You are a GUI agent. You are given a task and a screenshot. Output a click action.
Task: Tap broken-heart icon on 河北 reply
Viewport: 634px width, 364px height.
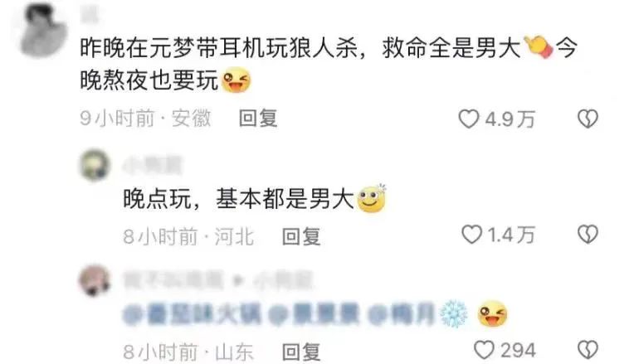pos(587,235)
